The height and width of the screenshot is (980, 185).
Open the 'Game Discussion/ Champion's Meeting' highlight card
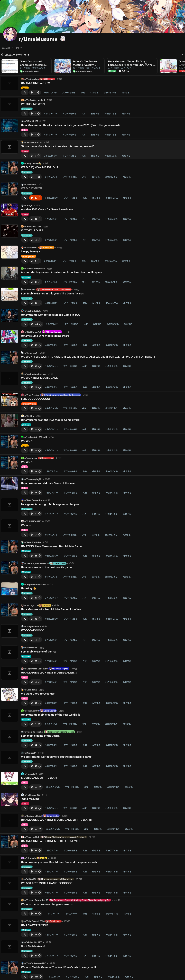pos(25,66)
